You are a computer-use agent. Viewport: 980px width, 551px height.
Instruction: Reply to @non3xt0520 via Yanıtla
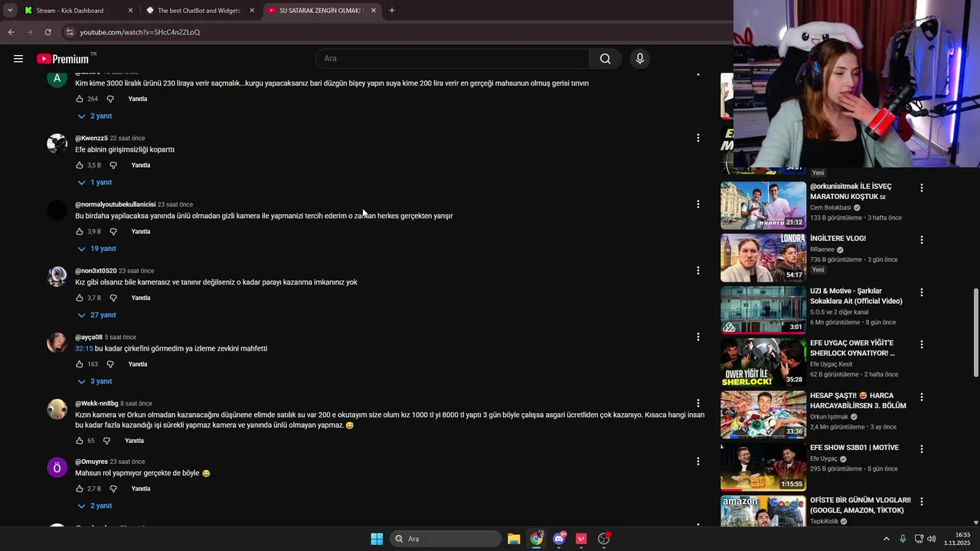click(x=141, y=298)
